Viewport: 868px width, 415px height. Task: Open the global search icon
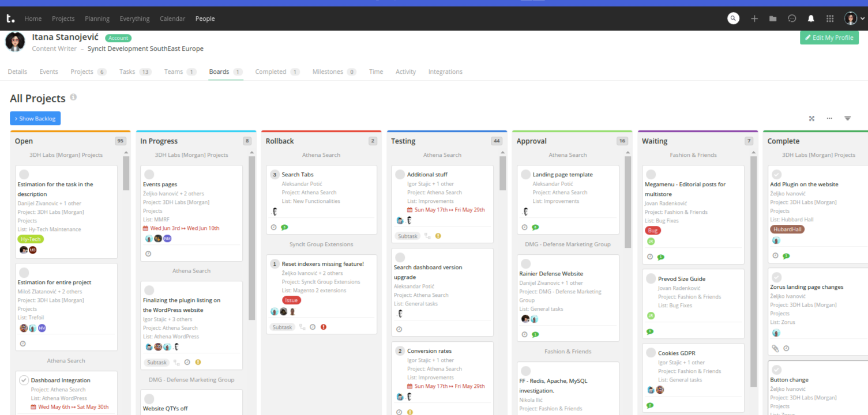(733, 18)
